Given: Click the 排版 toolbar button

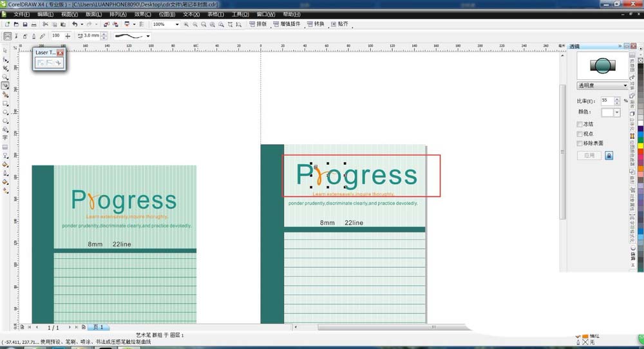Looking at the screenshot, I should click(x=258, y=24).
